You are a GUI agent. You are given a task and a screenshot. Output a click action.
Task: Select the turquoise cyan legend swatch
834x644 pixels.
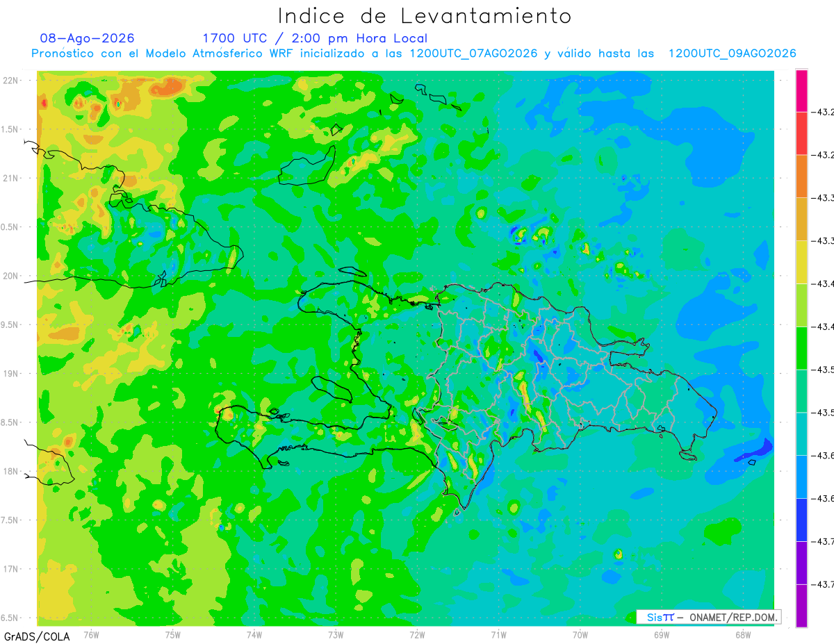point(801,434)
